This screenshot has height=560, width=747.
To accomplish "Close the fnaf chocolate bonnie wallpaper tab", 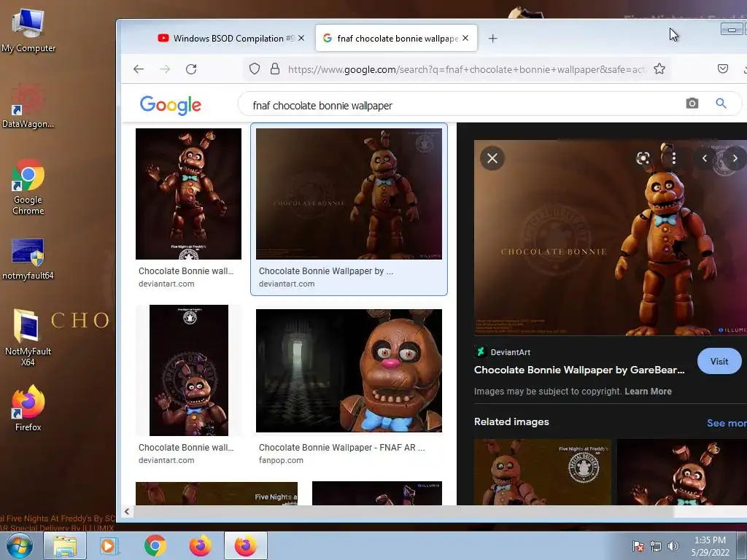I will click(465, 38).
